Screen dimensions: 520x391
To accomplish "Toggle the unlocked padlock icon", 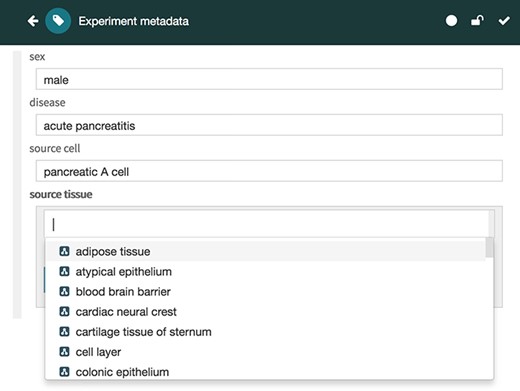I will pos(477,21).
